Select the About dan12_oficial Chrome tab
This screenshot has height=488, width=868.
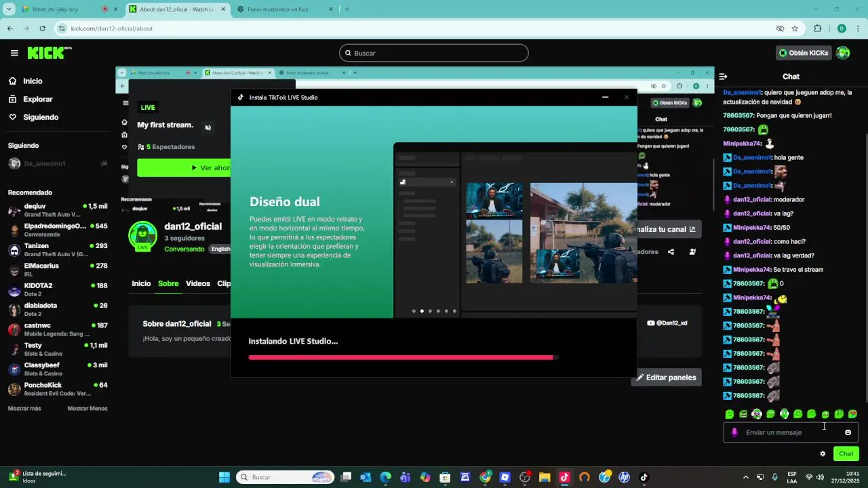(177, 9)
